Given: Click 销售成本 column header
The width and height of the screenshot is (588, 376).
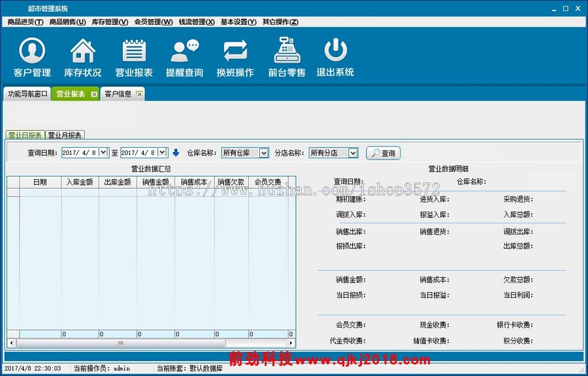Looking at the screenshot, I should pyautogui.click(x=194, y=182).
